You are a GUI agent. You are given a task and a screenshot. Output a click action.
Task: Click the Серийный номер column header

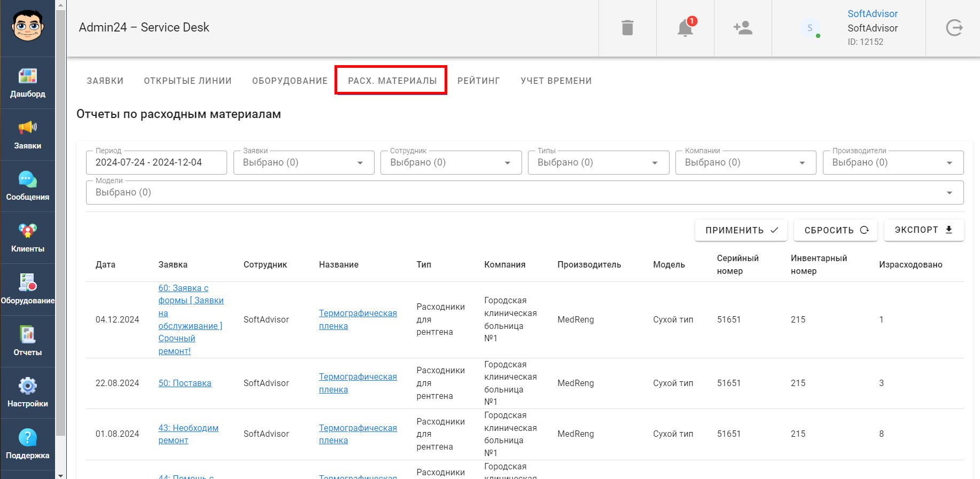pyautogui.click(x=737, y=264)
